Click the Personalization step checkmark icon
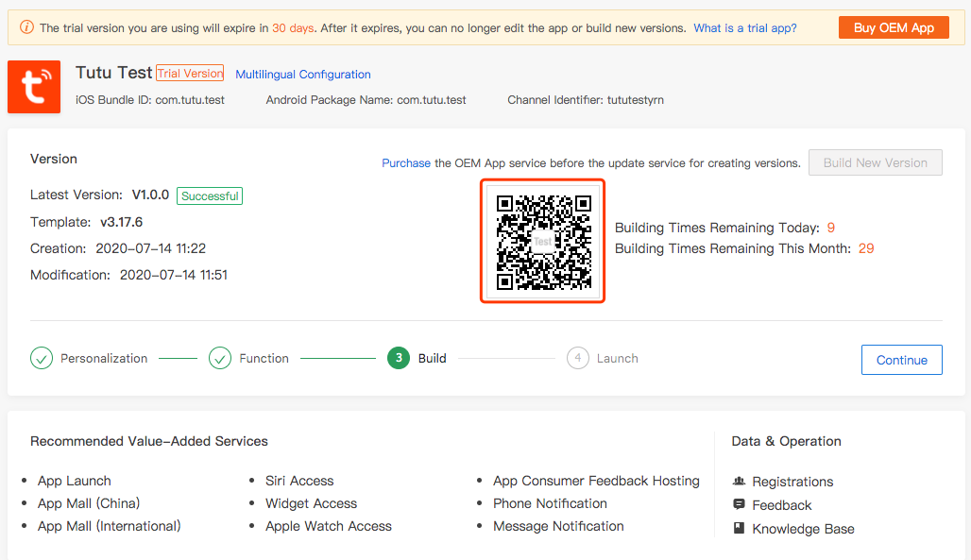Screen dimensions: 971x560 (x=42, y=358)
